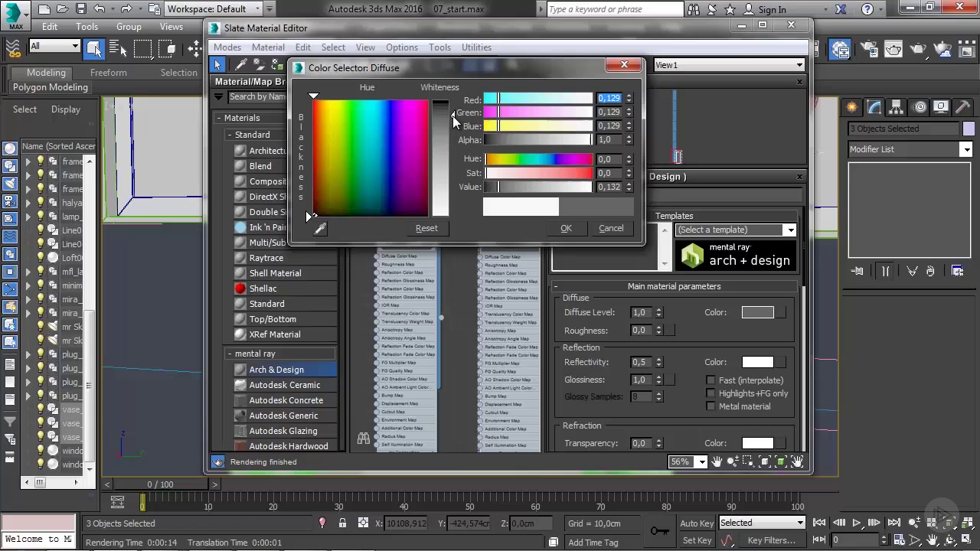Toggle Set Key animation mode
The image size is (980, 551).
[697, 540]
